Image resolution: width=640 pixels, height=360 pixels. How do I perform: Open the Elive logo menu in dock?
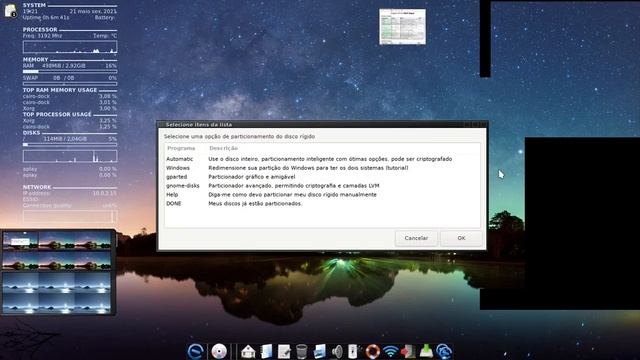point(196,351)
